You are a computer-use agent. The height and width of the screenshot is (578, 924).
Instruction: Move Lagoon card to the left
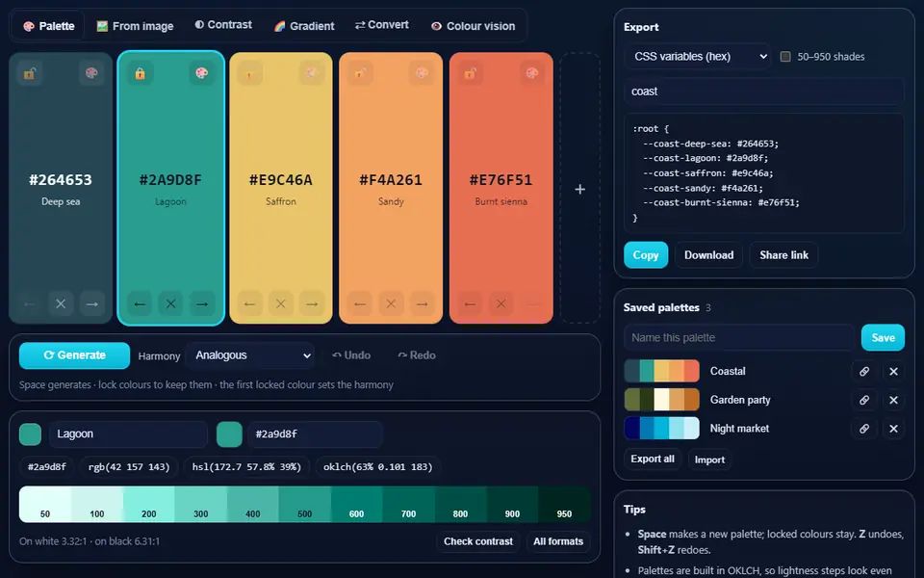(x=140, y=303)
